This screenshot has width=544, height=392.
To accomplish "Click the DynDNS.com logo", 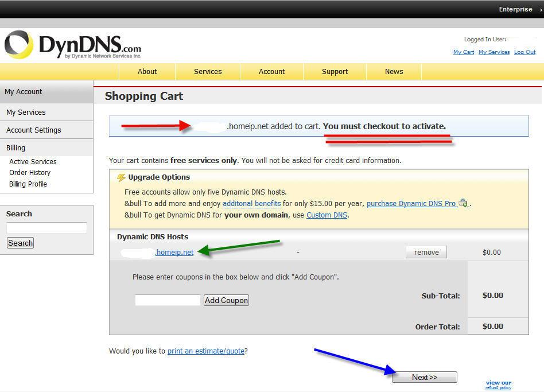I will (x=73, y=45).
